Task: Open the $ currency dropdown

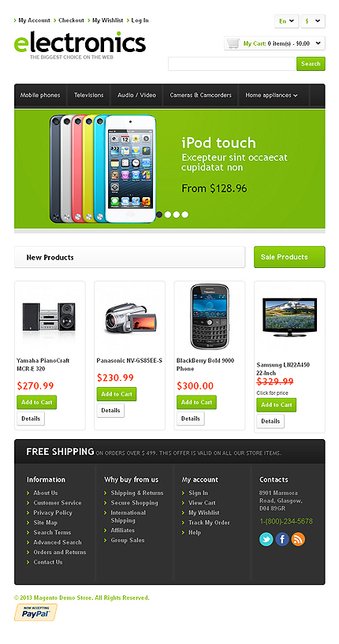Action: 313,21
